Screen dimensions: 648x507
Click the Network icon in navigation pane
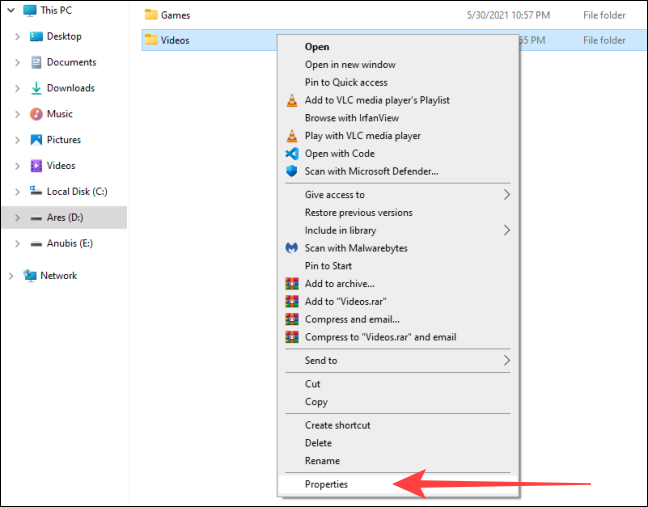29,276
